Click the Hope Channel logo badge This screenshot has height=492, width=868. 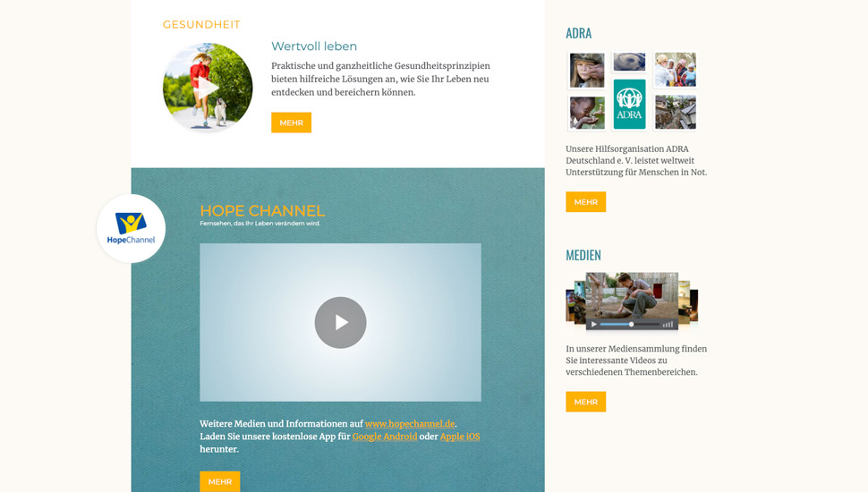tap(131, 229)
